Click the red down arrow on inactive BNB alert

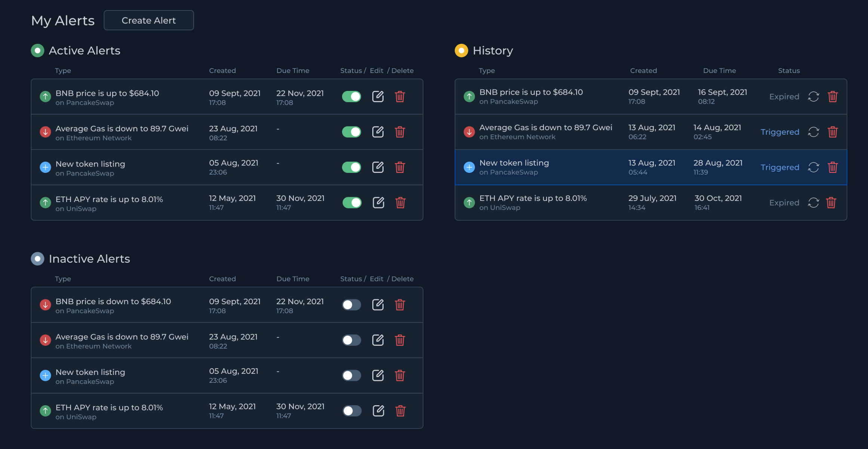point(45,305)
